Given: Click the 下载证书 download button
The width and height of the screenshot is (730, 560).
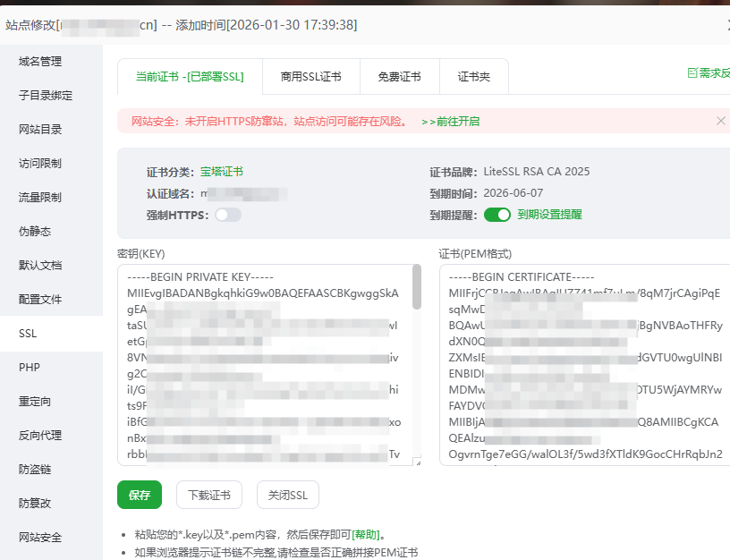Looking at the screenshot, I should click(208, 495).
